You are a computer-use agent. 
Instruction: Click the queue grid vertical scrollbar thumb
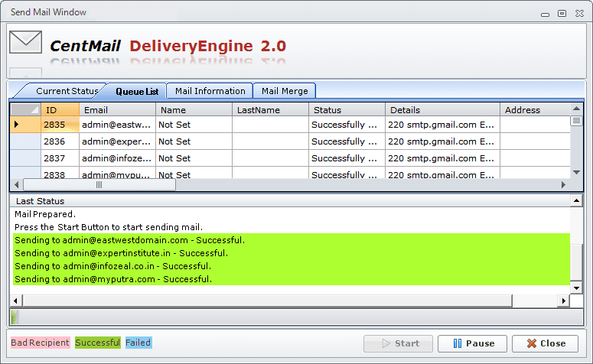(576, 121)
